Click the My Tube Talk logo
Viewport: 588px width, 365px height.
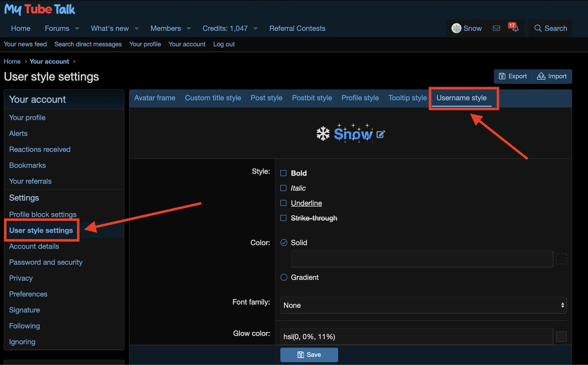pos(39,9)
